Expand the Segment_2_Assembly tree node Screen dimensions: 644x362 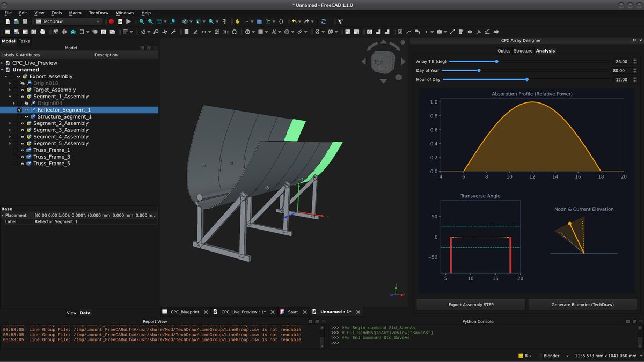10,123
